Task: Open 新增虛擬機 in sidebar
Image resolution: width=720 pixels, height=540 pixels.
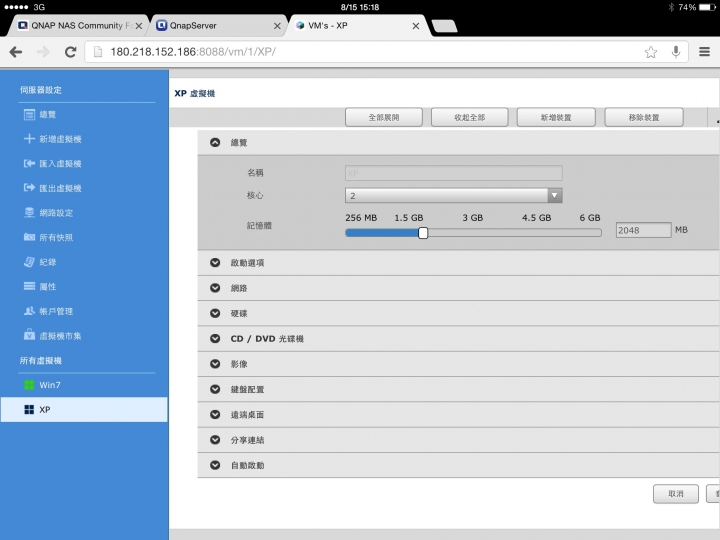Action: [x=60, y=139]
